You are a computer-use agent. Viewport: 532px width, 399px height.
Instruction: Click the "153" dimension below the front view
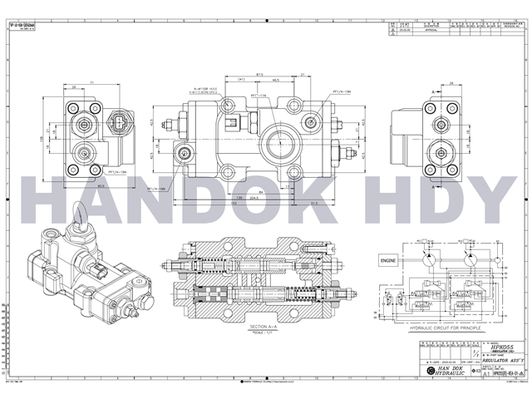point(234,203)
